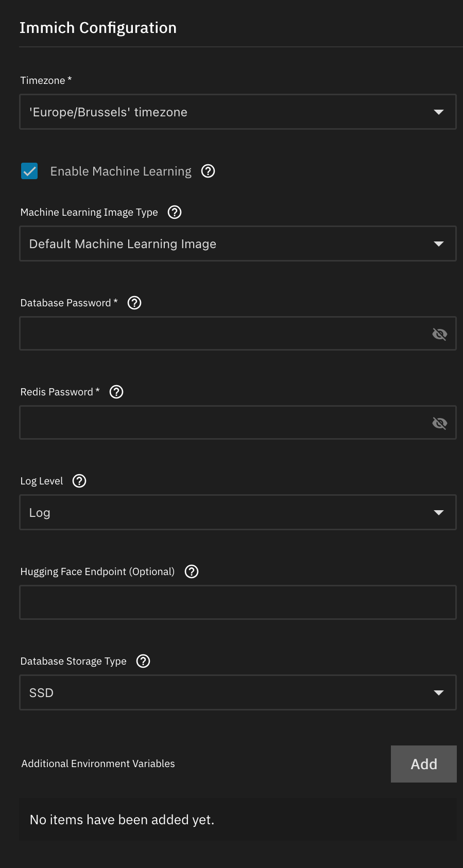Screen dimensions: 463x868
Task: Click help icon beside Machine Learning Image Type
Action: (x=175, y=212)
